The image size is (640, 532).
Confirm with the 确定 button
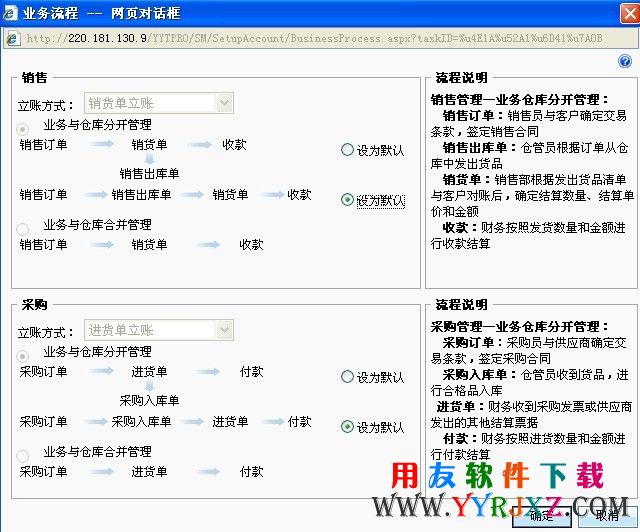coord(542,516)
